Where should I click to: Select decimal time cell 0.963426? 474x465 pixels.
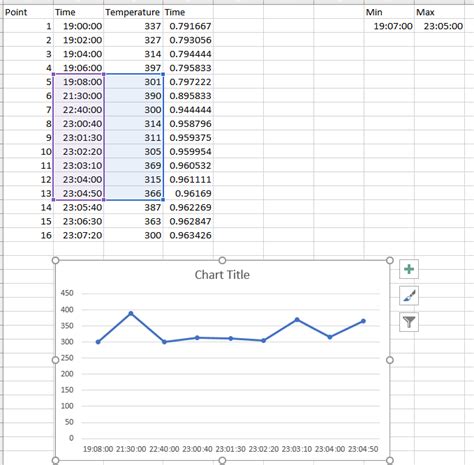click(188, 235)
